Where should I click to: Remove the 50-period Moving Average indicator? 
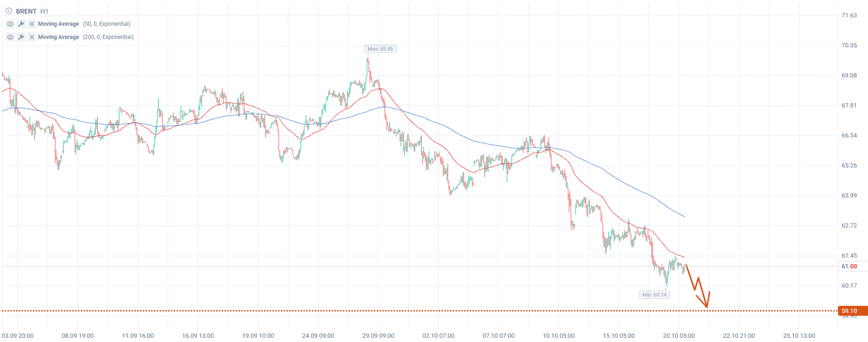[x=32, y=24]
